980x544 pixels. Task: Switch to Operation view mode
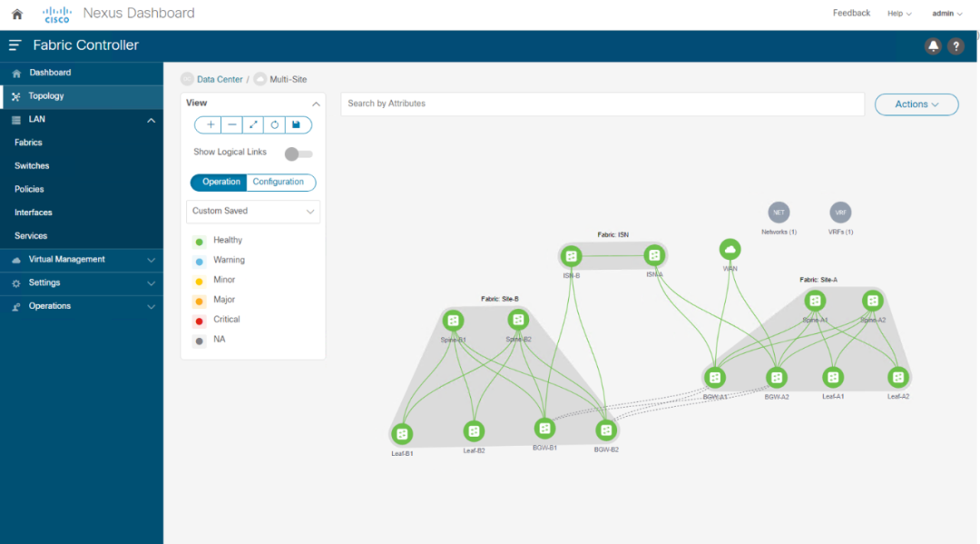pos(220,182)
